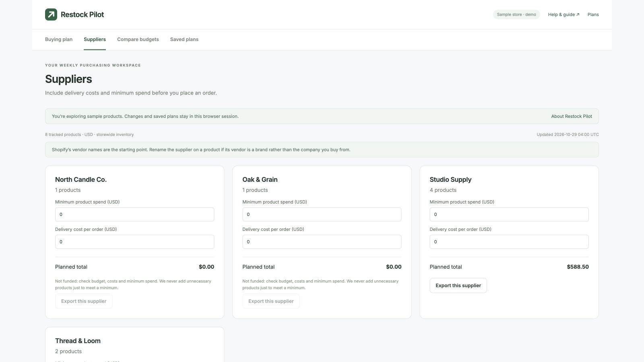Screen dimensions: 644x362
Task: Click 'Not funded' note under Oak & Grain
Action: 320,284
